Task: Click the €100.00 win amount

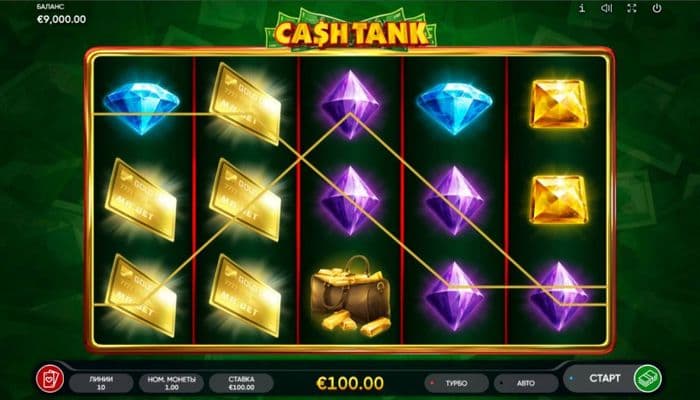Action: [x=350, y=383]
